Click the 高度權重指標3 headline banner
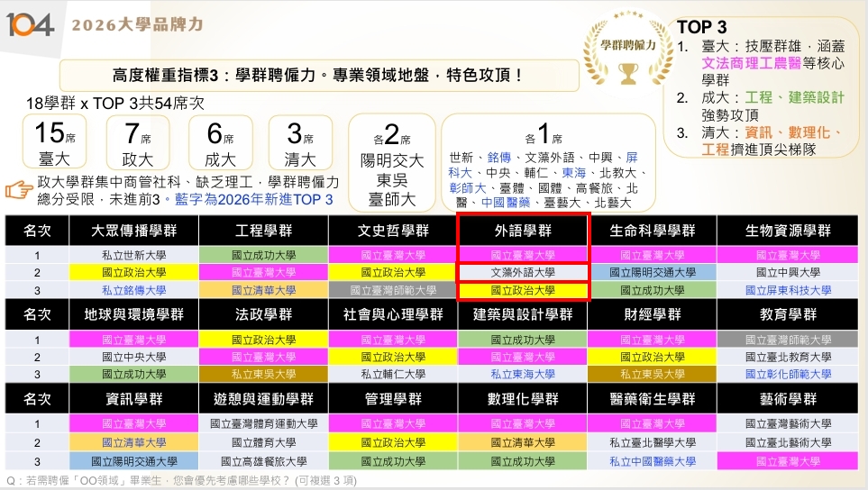This screenshot has height=490, width=868. (x=319, y=76)
